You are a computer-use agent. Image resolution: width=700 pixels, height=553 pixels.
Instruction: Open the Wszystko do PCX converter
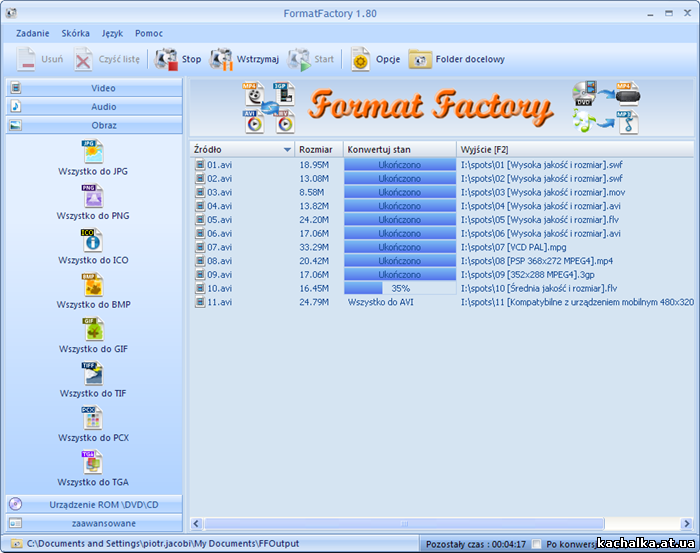coord(93,418)
